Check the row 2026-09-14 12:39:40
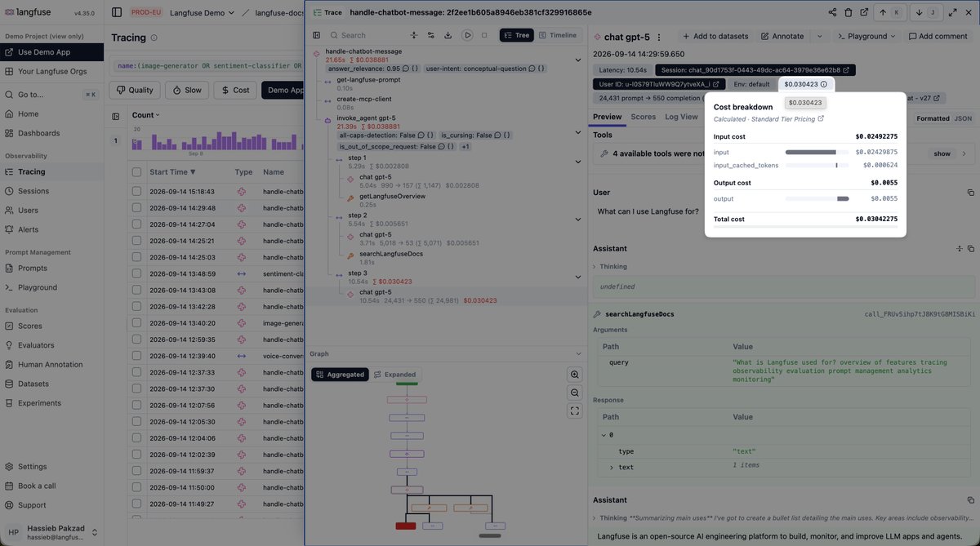980x546 pixels. point(136,356)
